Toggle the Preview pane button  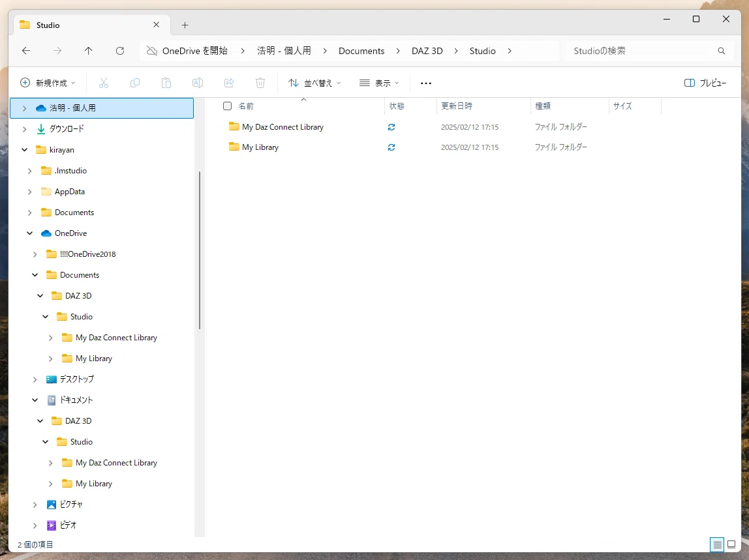[x=705, y=83]
